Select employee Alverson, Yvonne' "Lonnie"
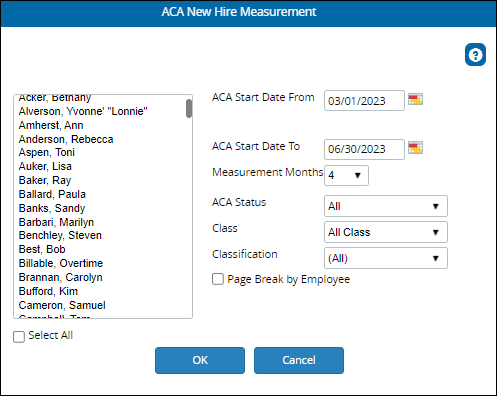Screen dimensions: 497x396 pyautogui.click(x=83, y=111)
